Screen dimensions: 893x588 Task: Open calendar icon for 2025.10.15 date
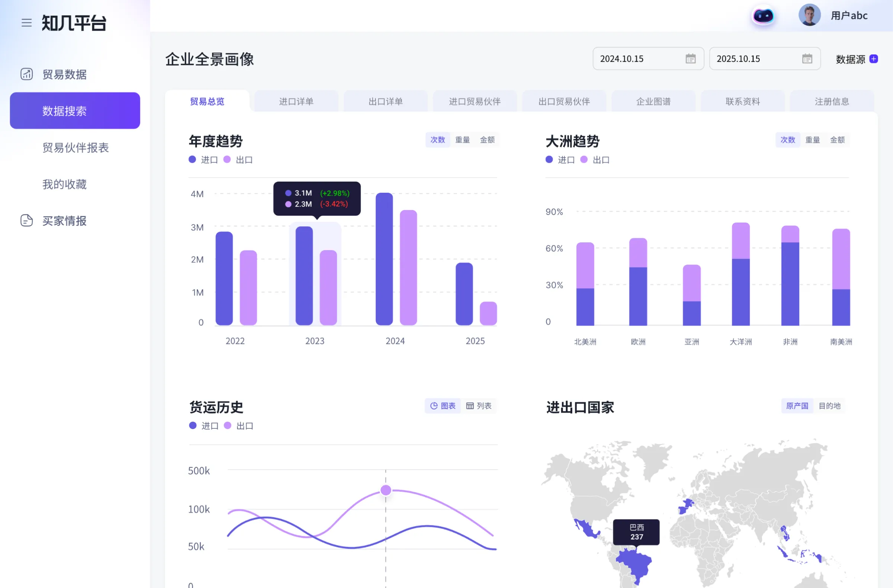click(x=807, y=59)
